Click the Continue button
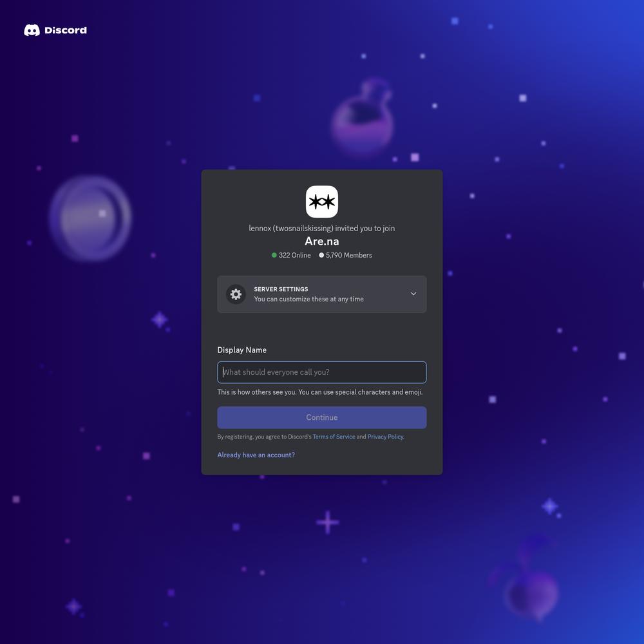The height and width of the screenshot is (644, 644). (321, 417)
